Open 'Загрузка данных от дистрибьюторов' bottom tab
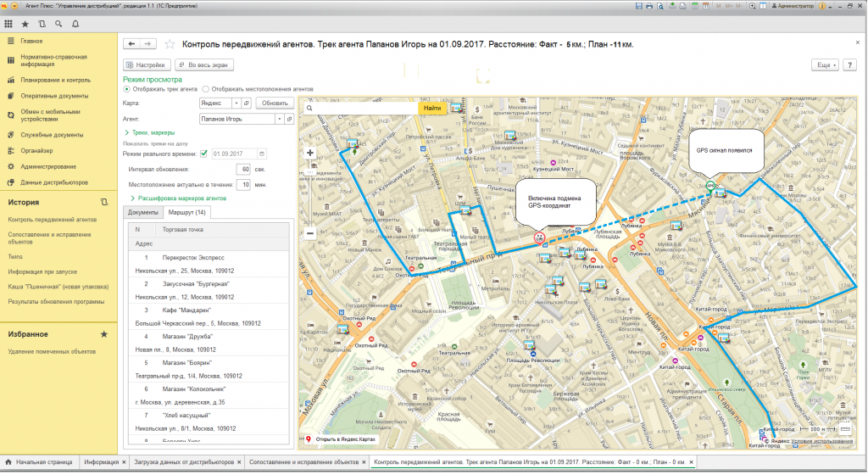 pyautogui.click(x=184, y=461)
